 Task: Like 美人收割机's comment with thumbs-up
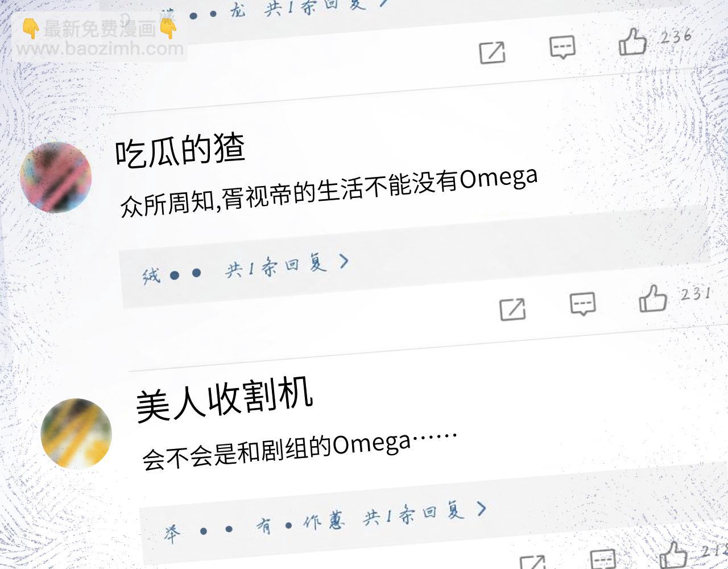pos(673,555)
